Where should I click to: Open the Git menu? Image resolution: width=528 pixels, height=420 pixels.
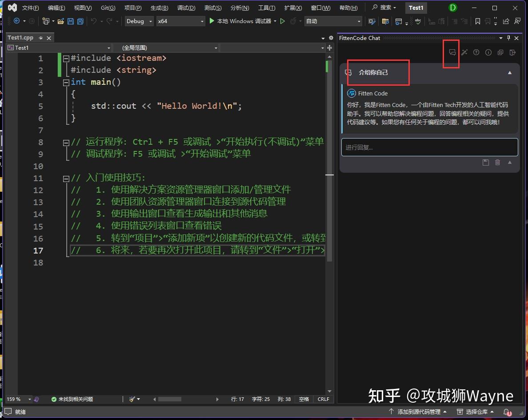click(x=108, y=8)
